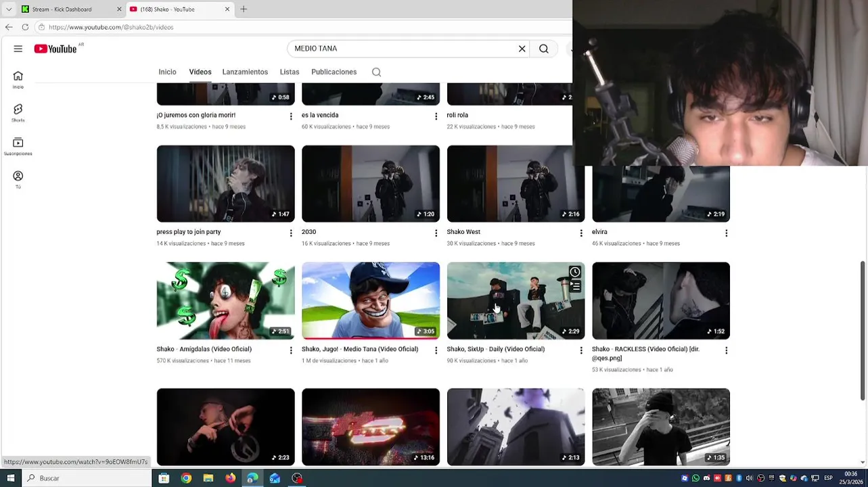Open Chrome from the taskbar

click(x=186, y=478)
